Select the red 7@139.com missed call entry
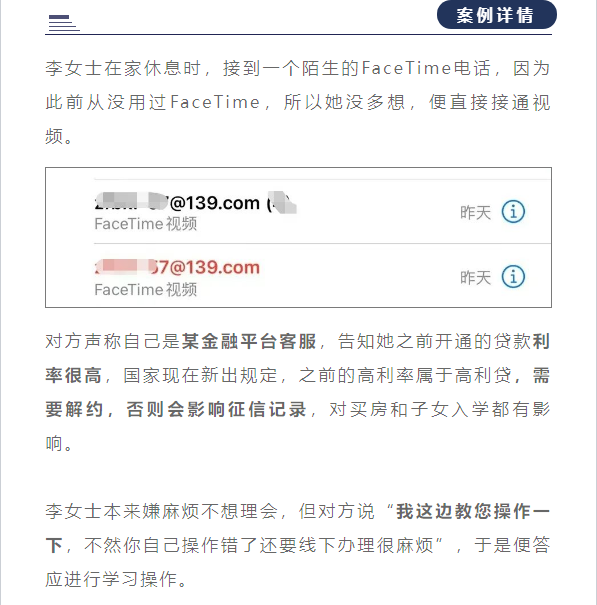597x605 pixels. pyautogui.click(x=322, y=276)
